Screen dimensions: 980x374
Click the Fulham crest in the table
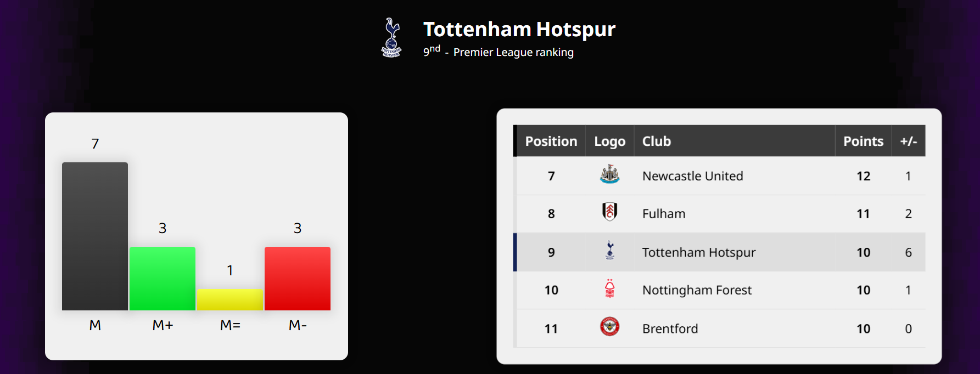[x=609, y=212]
